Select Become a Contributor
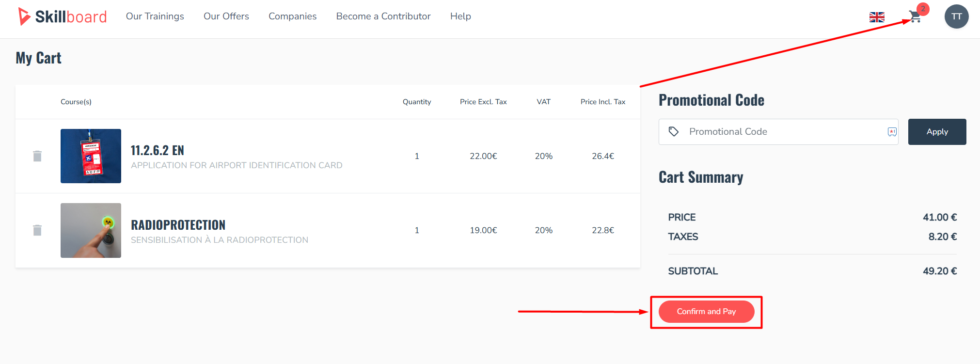The image size is (980, 364). coord(383,16)
